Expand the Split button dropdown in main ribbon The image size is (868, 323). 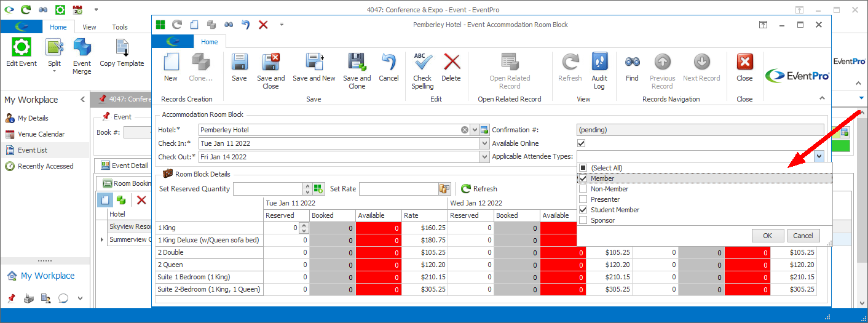pyautogui.click(x=54, y=71)
